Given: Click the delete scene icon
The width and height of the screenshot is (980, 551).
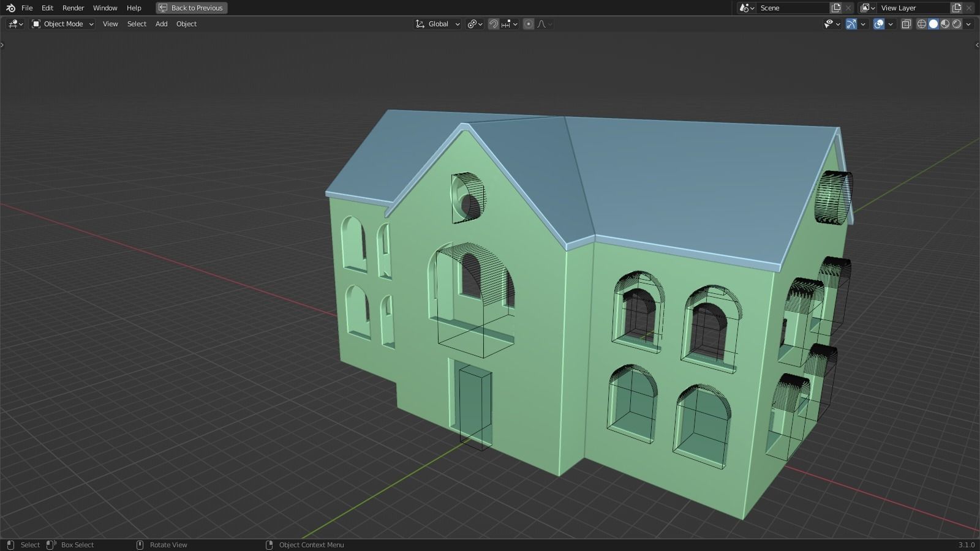Looking at the screenshot, I should click(x=848, y=8).
